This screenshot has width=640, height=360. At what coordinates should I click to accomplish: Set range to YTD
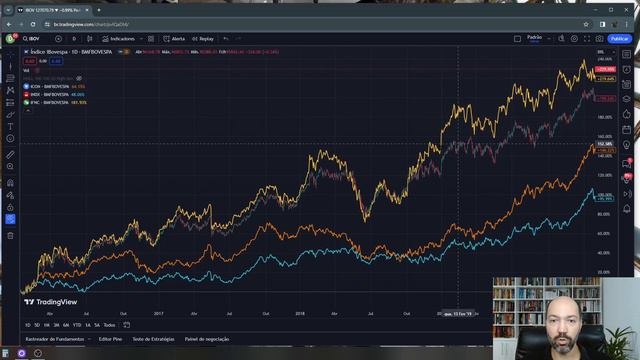click(77, 325)
